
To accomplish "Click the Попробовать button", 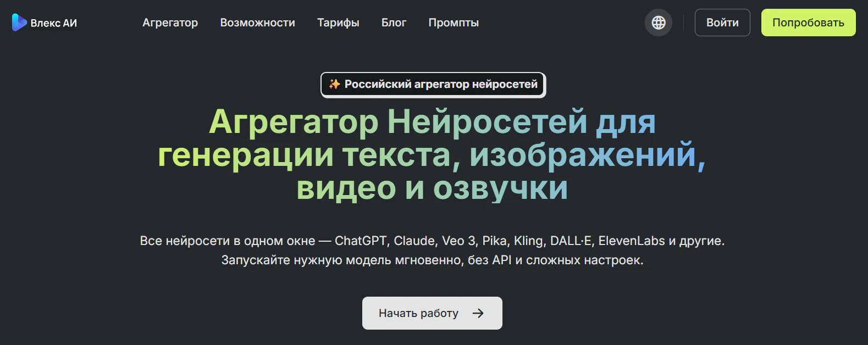I will click(808, 23).
